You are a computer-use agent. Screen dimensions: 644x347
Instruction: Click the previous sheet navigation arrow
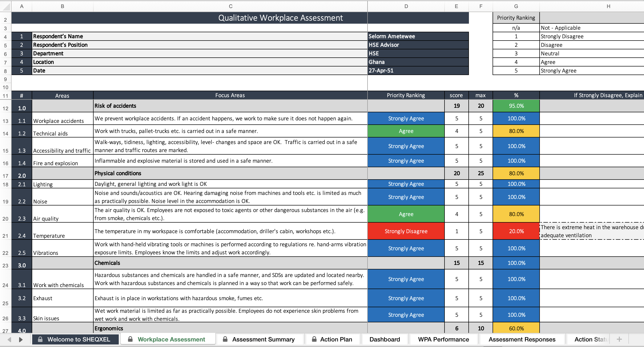pyautogui.click(x=9, y=339)
